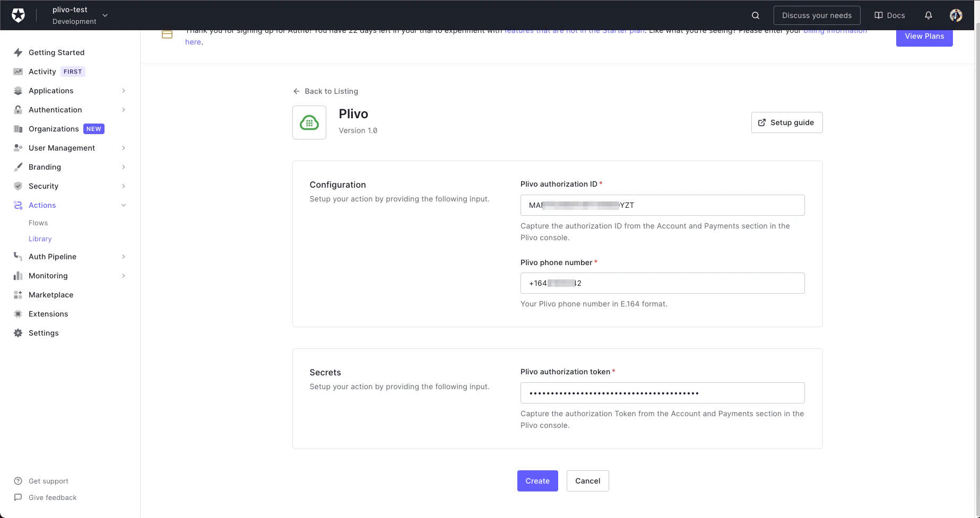The height and width of the screenshot is (518, 980).
Task: Click the Authentication lock icon
Action: pos(18,110)
